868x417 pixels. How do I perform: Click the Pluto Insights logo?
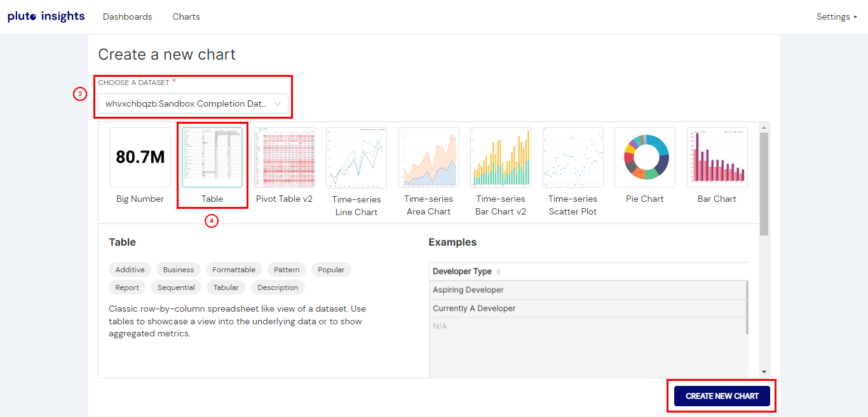[46, 17]
